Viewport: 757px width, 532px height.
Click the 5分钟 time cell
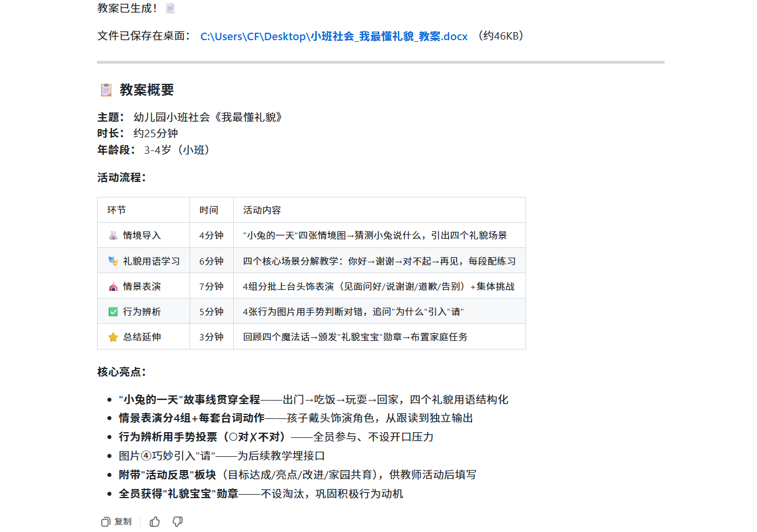click(211, 312)
